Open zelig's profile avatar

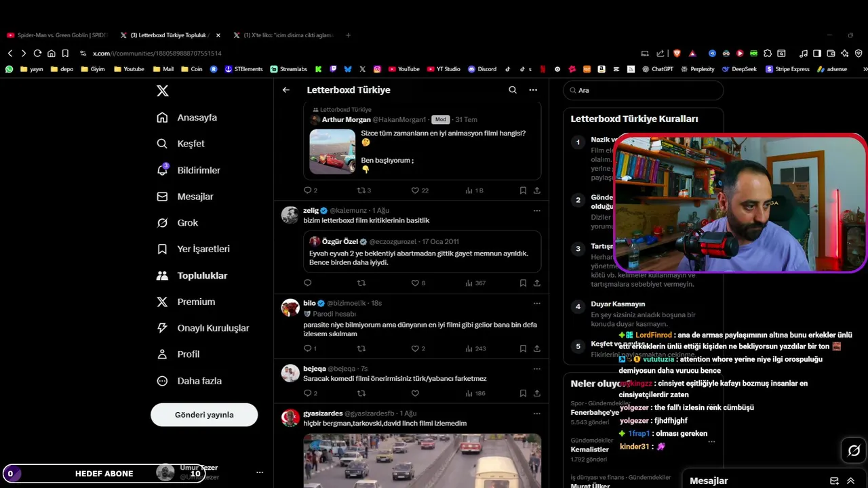290,215
